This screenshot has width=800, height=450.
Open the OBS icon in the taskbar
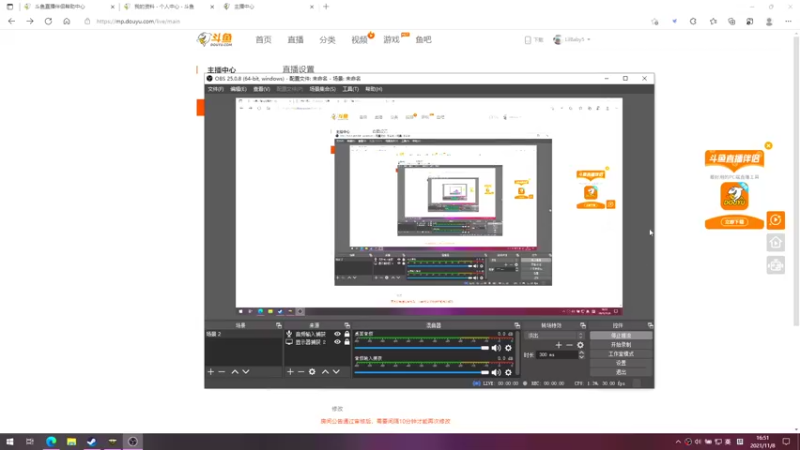point(133,442)
